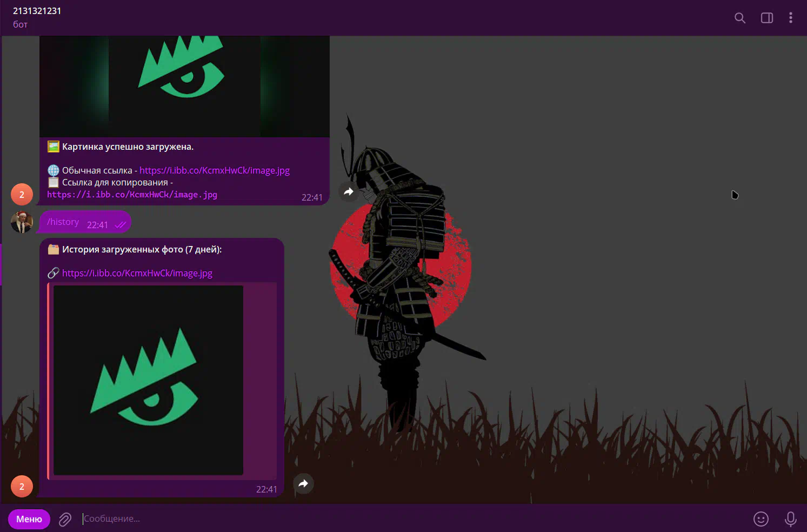Focus the Сообщение message input field
The height and width of the screenshot is (532, 807).
click(378, 519)
